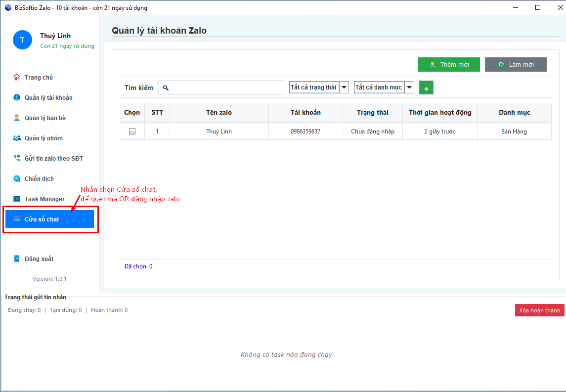Tick the checkbox for Thuỳ Linh row

132,131
